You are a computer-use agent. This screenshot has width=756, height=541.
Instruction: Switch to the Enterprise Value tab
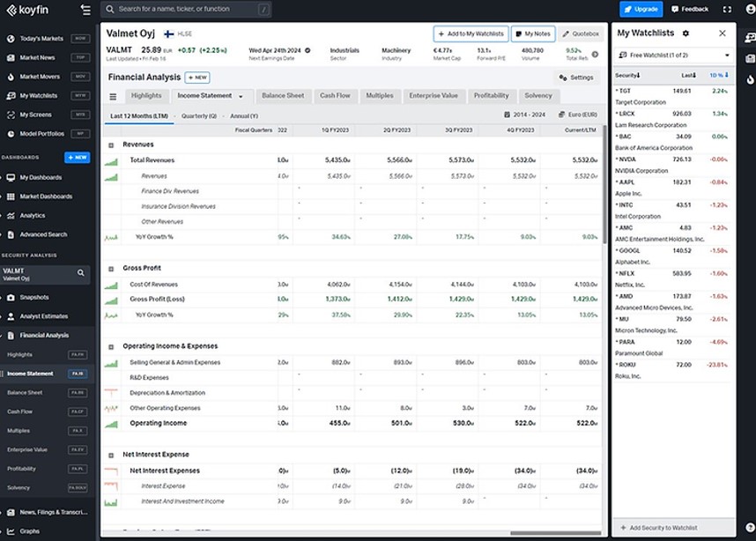(x=434, y=96)
